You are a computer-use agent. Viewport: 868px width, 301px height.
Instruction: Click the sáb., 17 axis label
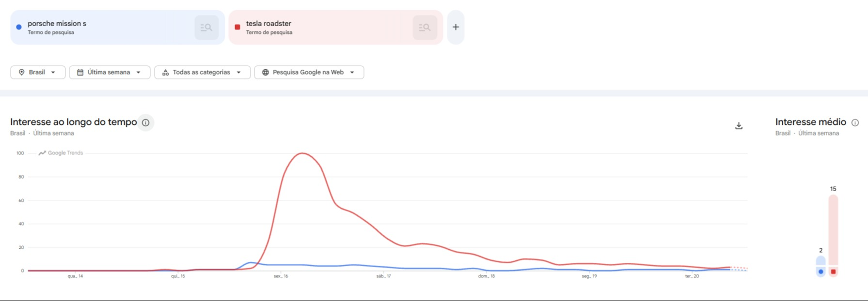(383, 276)
